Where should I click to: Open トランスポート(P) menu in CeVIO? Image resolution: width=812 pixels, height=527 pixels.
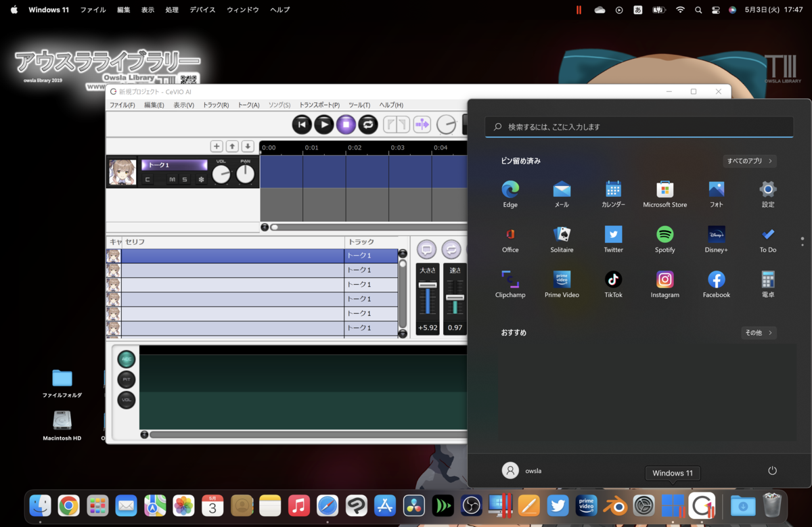pos(319,105)
